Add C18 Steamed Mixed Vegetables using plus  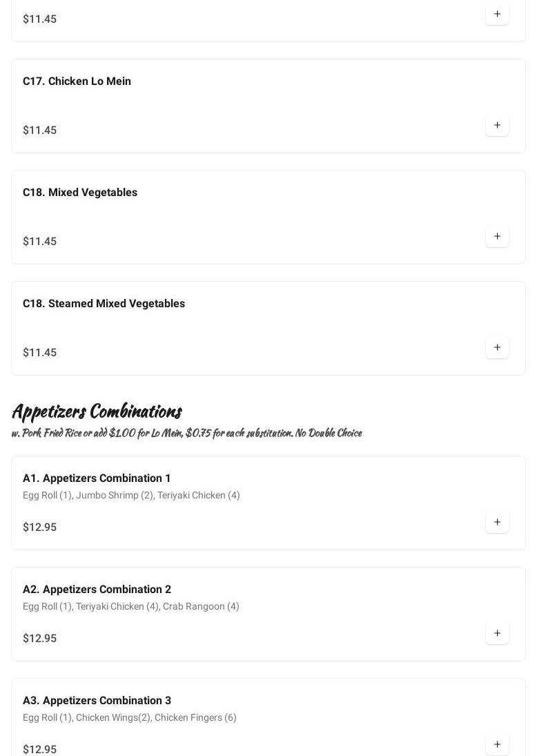(x=497, y=348)
